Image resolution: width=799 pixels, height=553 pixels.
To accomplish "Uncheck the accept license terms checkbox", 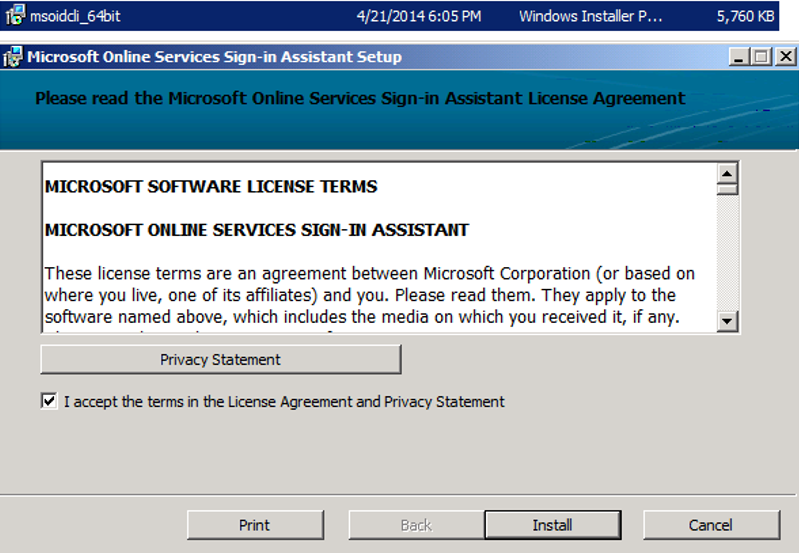I will pos(49,401).
